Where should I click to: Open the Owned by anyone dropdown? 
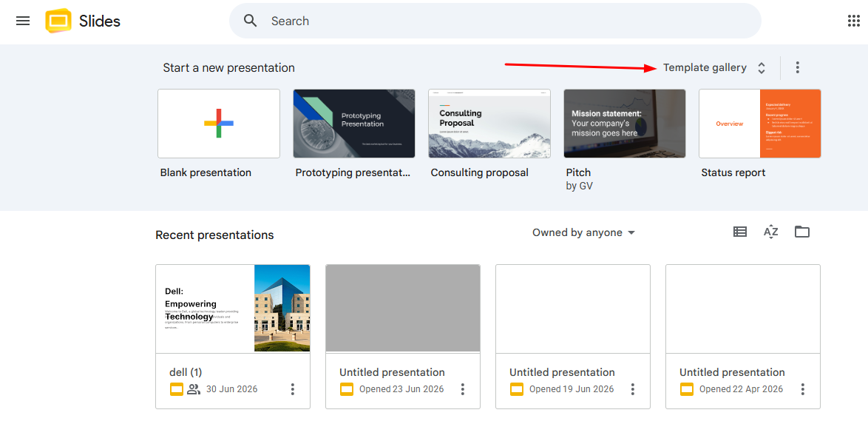[x=583, y=233]
